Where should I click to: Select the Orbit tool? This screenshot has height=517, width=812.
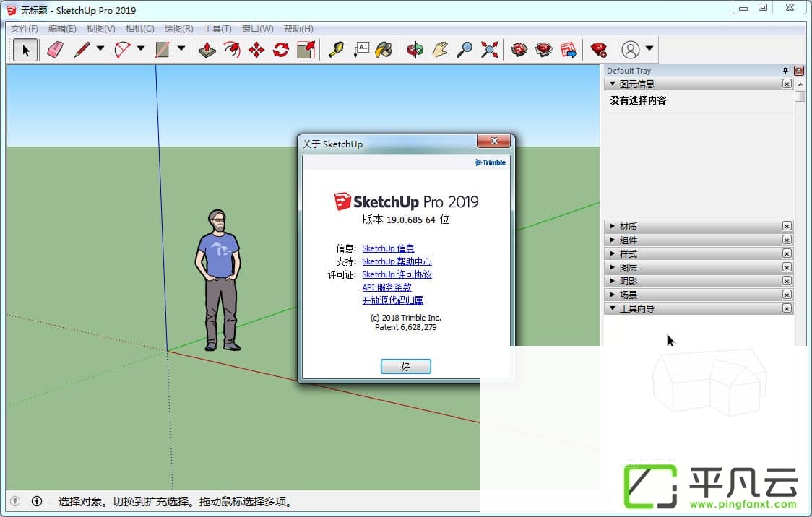(x=415, y=51)
